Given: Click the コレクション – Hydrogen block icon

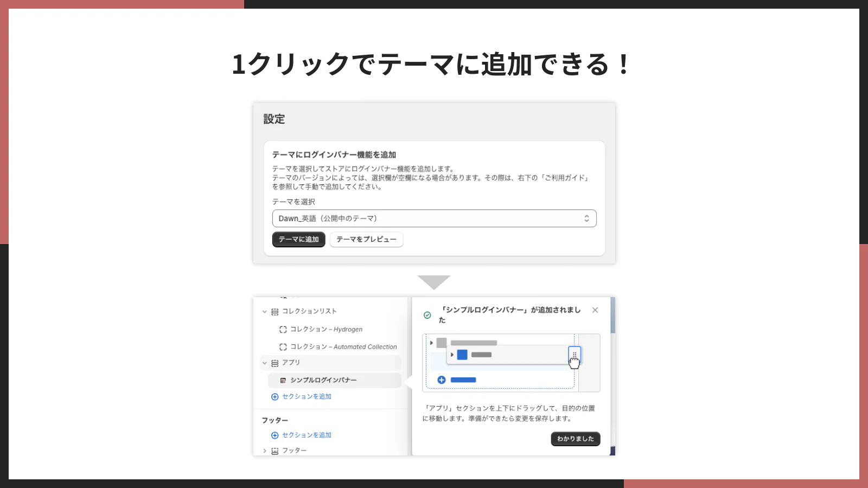Looking at the screenshot, I should (283, 329).
